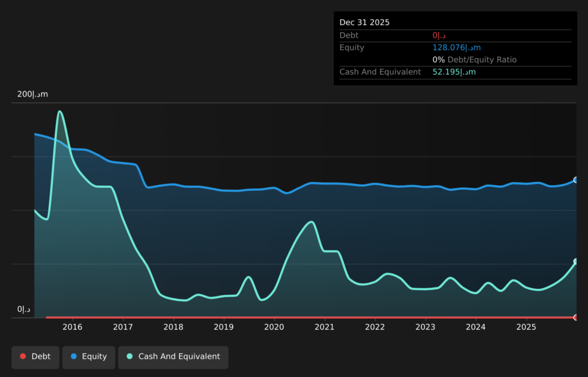Click the blue dot in Equity legend

73,357
